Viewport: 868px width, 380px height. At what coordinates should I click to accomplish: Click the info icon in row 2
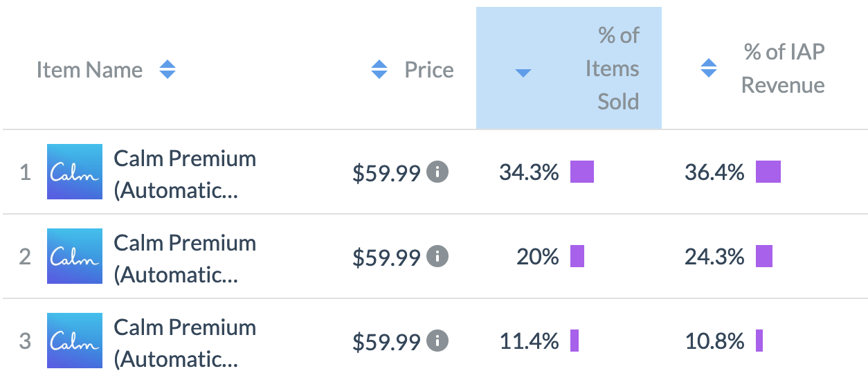tap(437, 257)
